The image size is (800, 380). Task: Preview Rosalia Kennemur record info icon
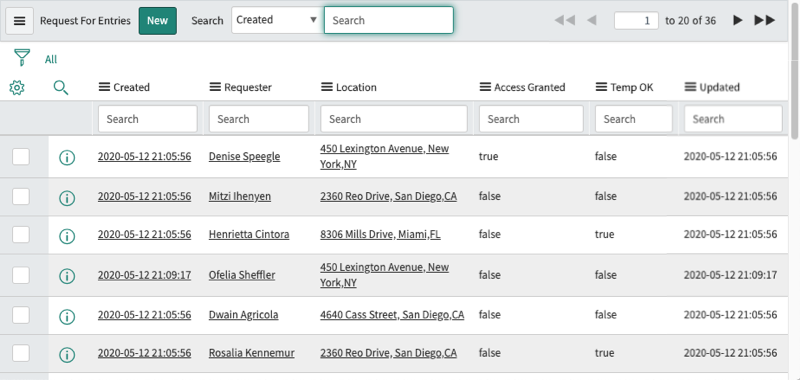[67, 354]
